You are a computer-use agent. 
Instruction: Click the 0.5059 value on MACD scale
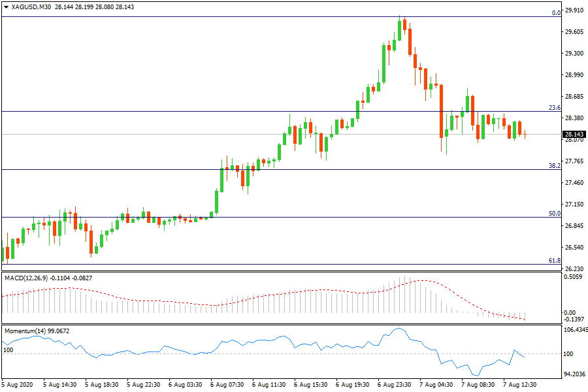574,278
